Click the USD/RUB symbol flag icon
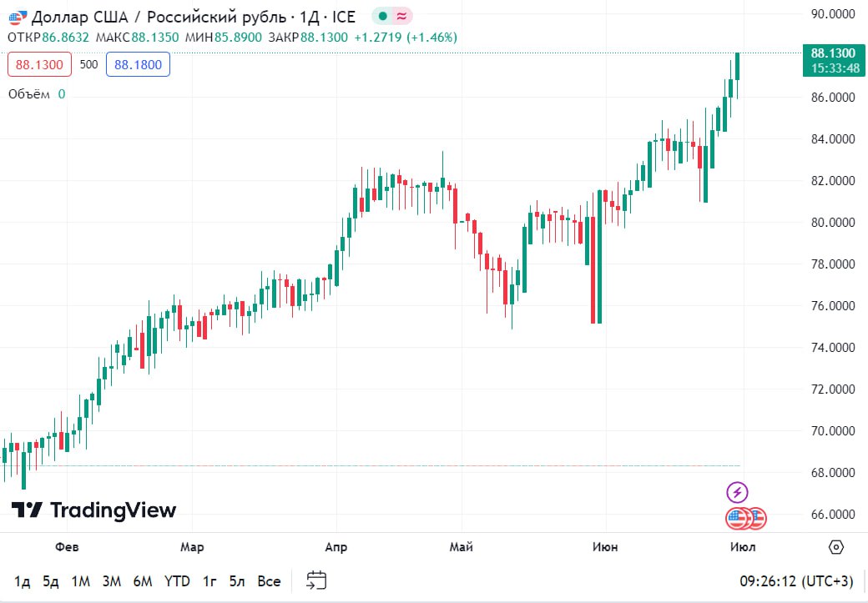Viewport: 868px width, 603px height. 17,16
